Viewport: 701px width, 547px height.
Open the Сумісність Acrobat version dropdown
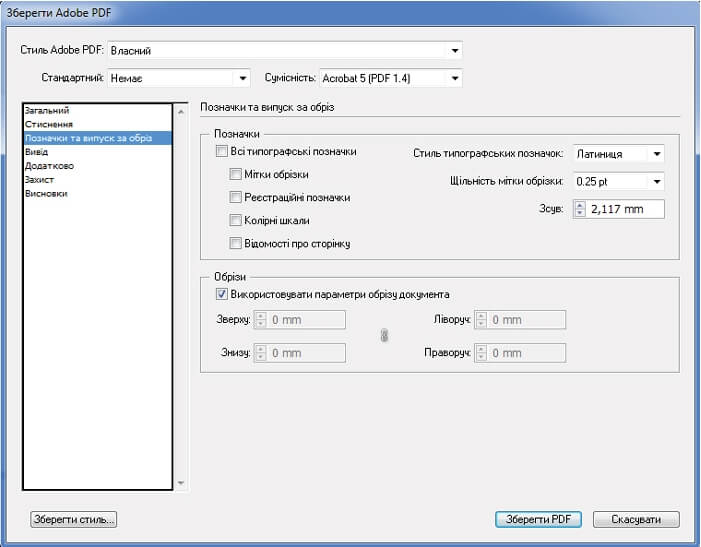point(390,78)
